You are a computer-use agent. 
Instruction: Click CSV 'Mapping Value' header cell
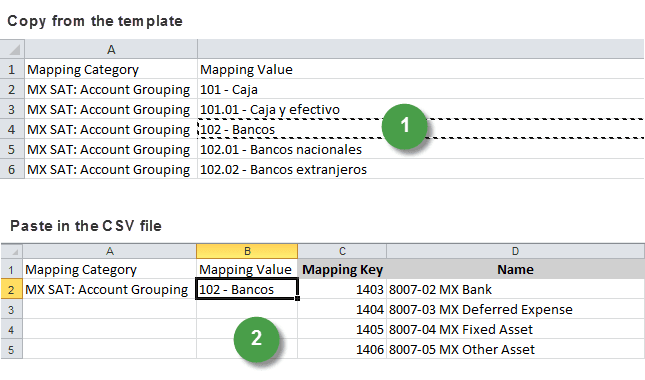pos(247,269)
